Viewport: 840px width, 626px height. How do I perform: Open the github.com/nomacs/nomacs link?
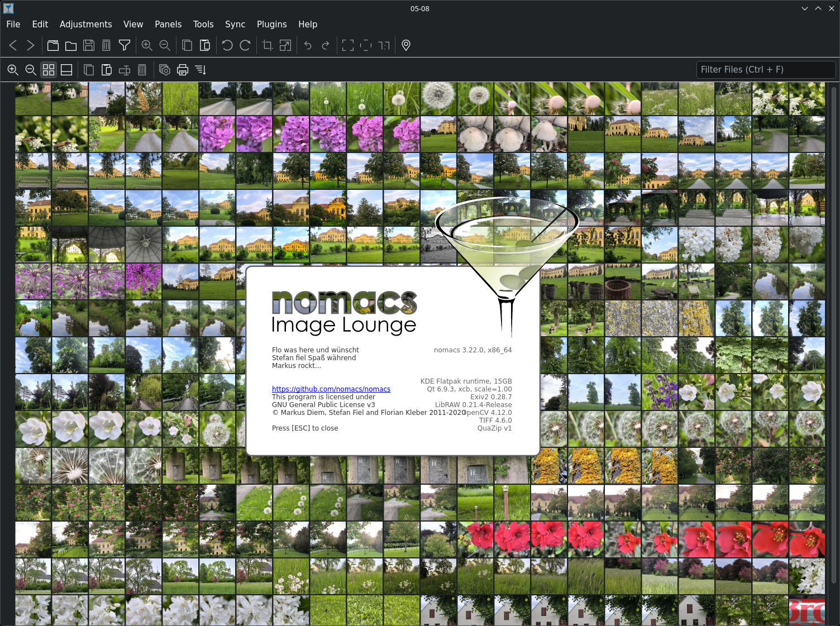point(331,389)
